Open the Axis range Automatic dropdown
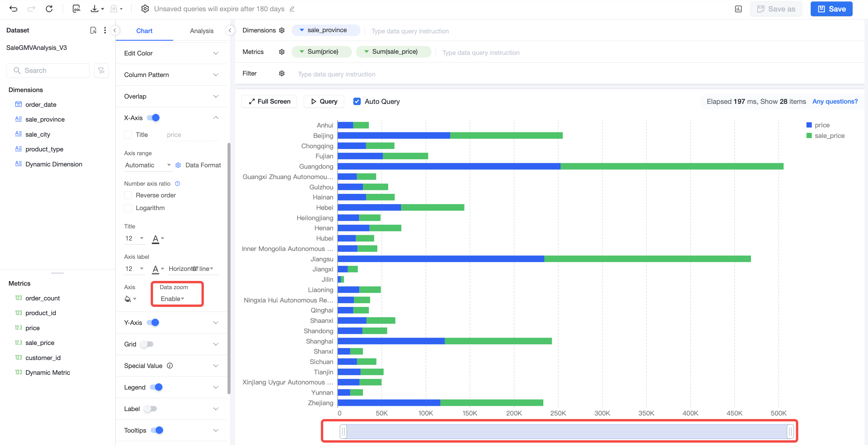The width and height of the screenshot is (868, 445). 148,165
